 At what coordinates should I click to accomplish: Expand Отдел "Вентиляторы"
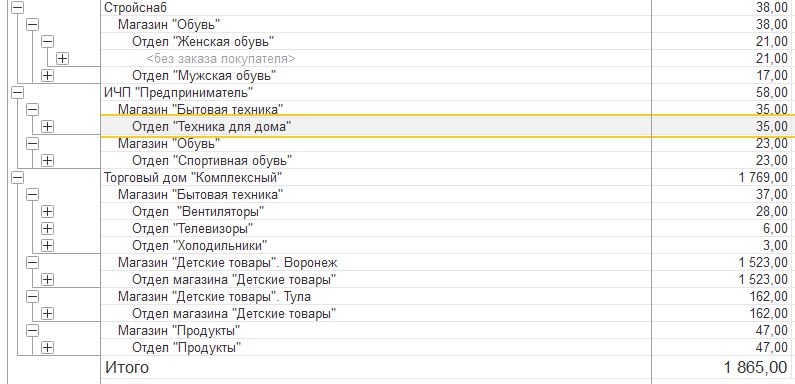[47, 212]
